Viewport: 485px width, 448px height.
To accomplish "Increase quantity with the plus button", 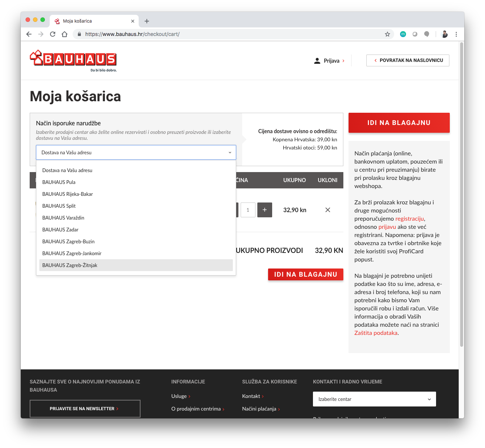I will coord(264,210).
